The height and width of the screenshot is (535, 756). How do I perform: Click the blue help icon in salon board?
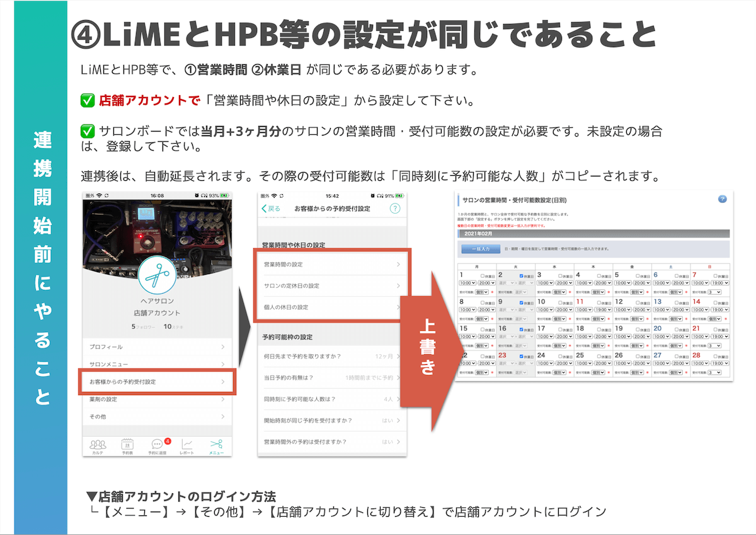tap(723, 199)
